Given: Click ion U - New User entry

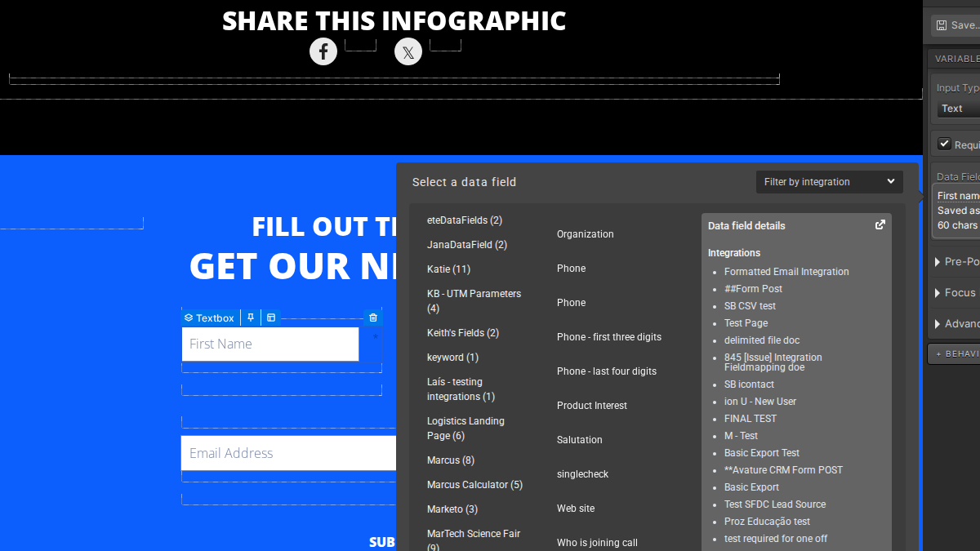Looking at the screenshot, I should [760, 402].
